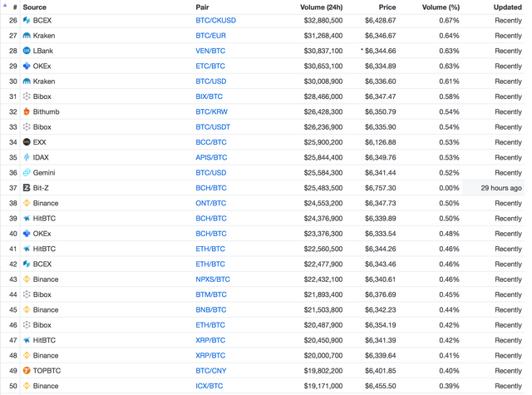Click the Bibox logo icon in row 46
The height and width of the screenshot is (395, 532).
coord(27,325)
